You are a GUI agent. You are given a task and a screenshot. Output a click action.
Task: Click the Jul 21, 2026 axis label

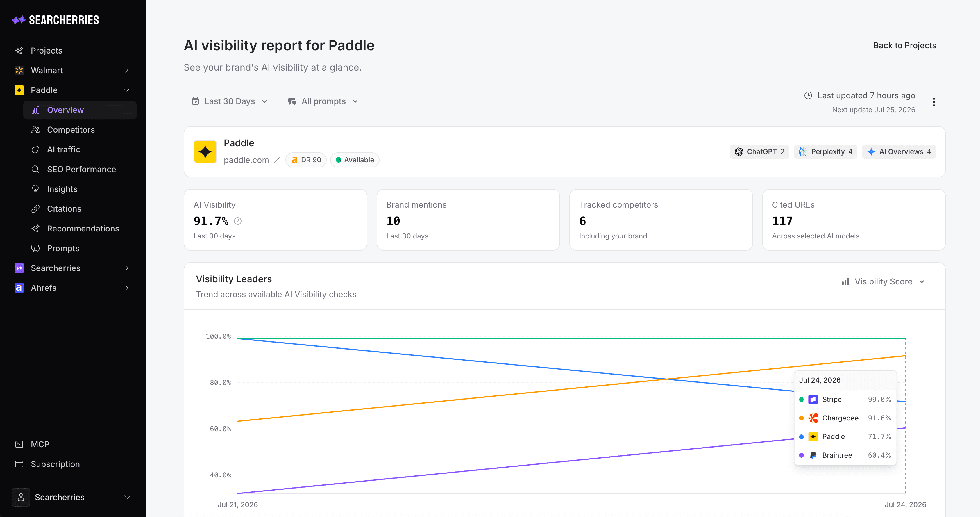coord(238,505)
